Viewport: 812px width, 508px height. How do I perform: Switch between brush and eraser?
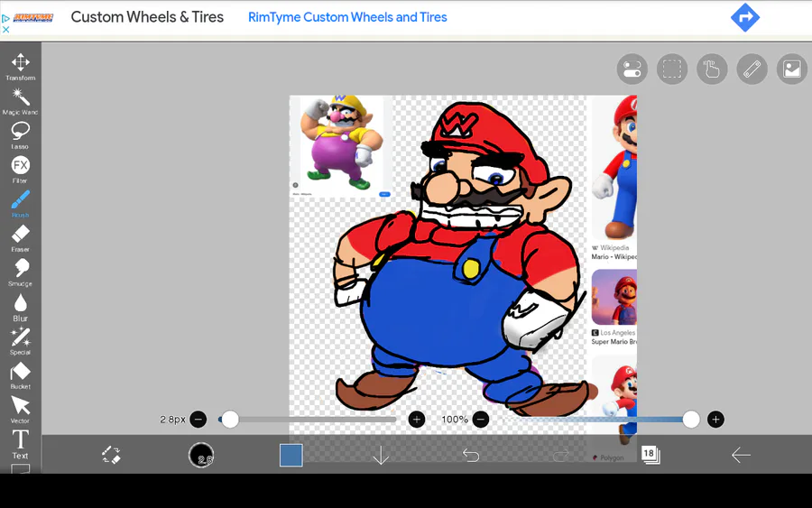click(111, 455)
